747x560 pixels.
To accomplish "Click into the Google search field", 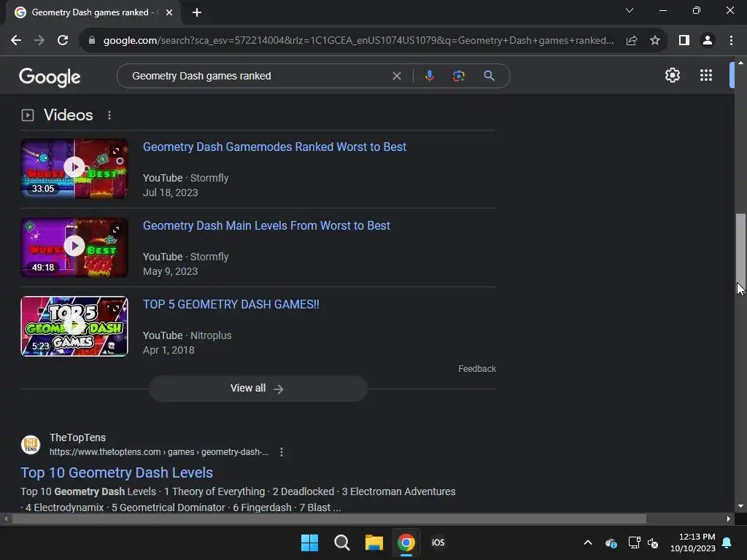I will (258, 76).
